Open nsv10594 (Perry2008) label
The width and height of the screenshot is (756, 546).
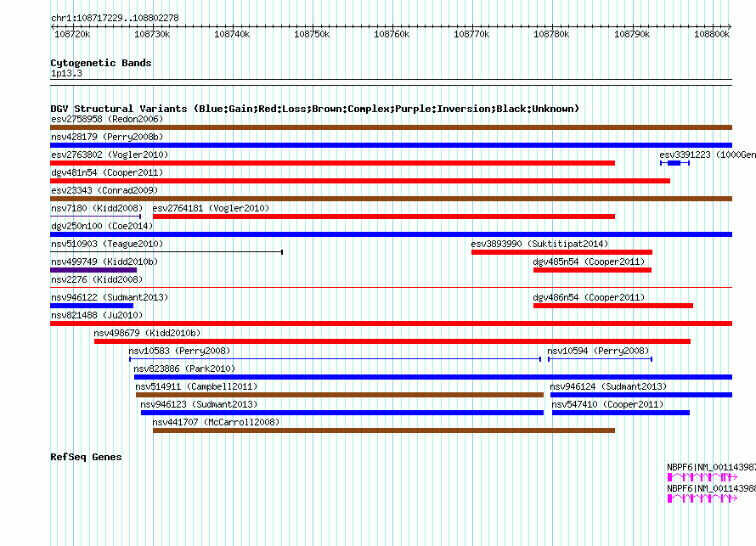(x=598, y=351)
